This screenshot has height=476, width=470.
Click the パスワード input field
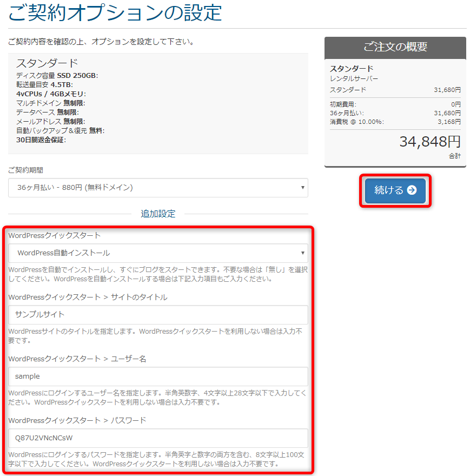(x=158, y=438)
